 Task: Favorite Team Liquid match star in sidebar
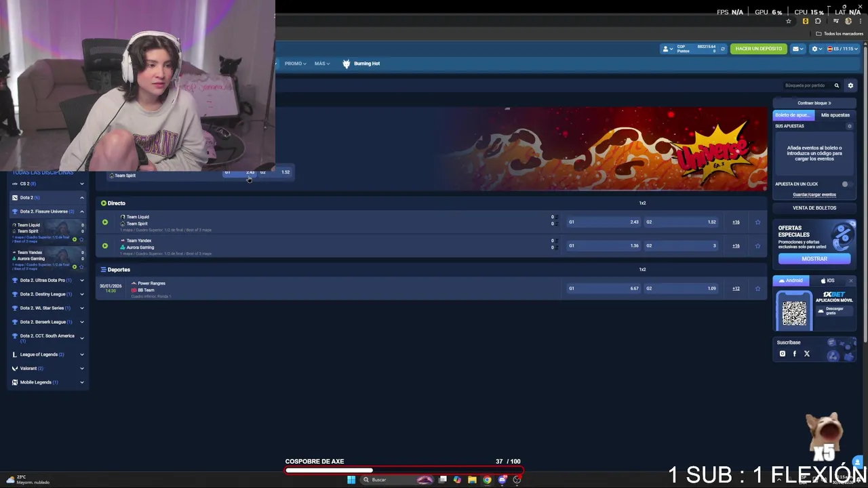(82, 239)
